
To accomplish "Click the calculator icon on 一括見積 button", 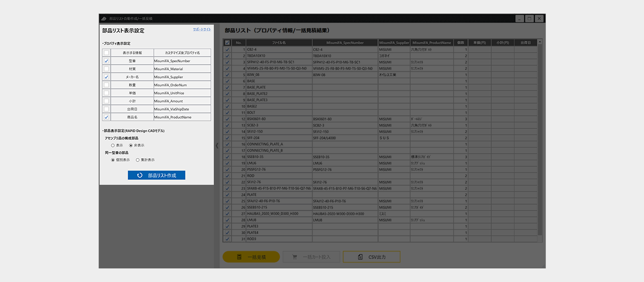I will 240,257.
